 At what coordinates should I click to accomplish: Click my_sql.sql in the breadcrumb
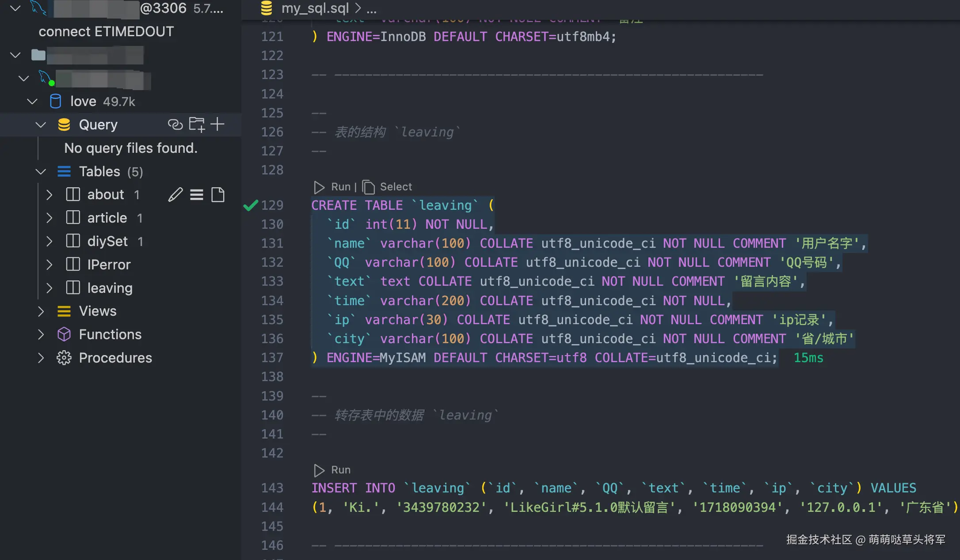[314, 8]
